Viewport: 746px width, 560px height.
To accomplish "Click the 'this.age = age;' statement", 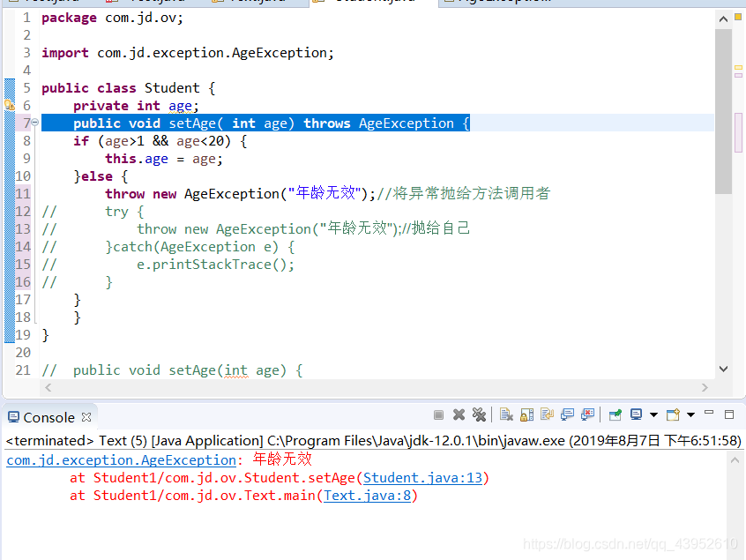I will [x=164, y=159].
